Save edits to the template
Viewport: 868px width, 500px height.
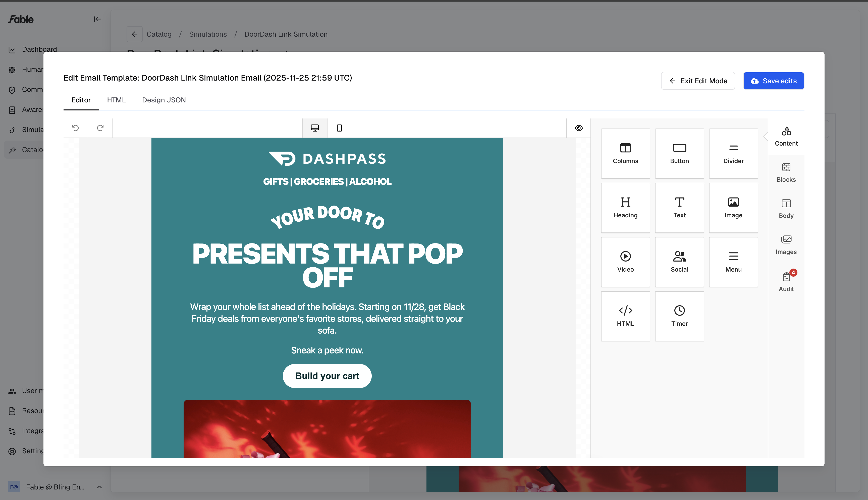(x=774, y=81)
